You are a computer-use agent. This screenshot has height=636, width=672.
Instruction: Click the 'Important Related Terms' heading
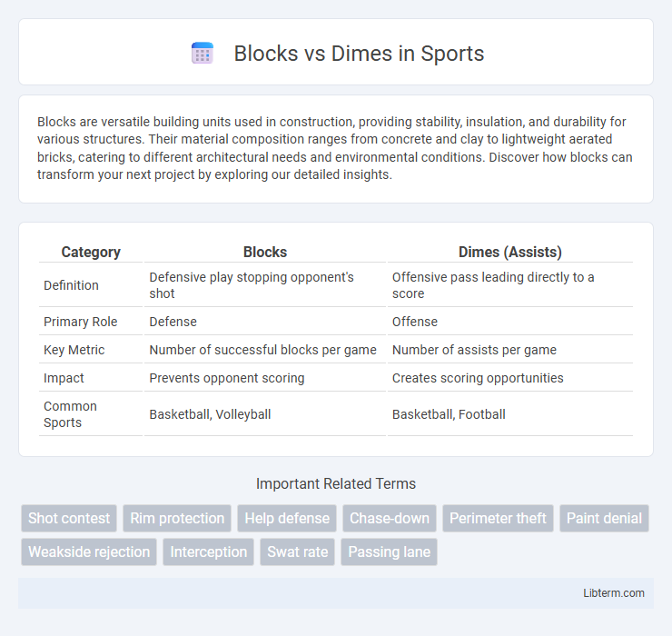click(336, 483)
